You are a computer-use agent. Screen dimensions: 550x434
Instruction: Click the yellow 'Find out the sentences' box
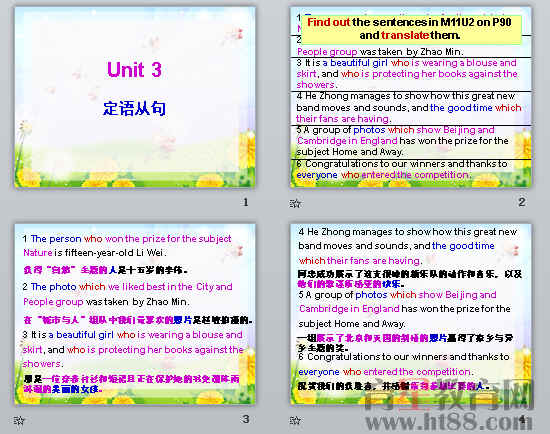(x=411, y=29)
